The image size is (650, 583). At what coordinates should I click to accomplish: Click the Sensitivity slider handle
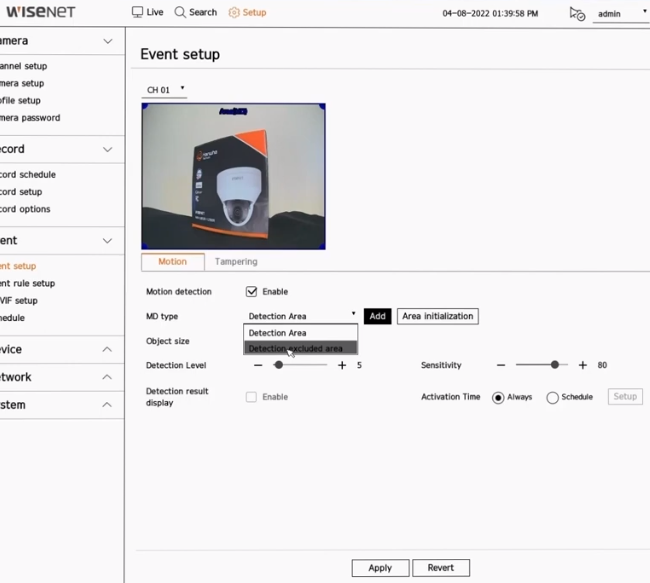click(555, 365)
